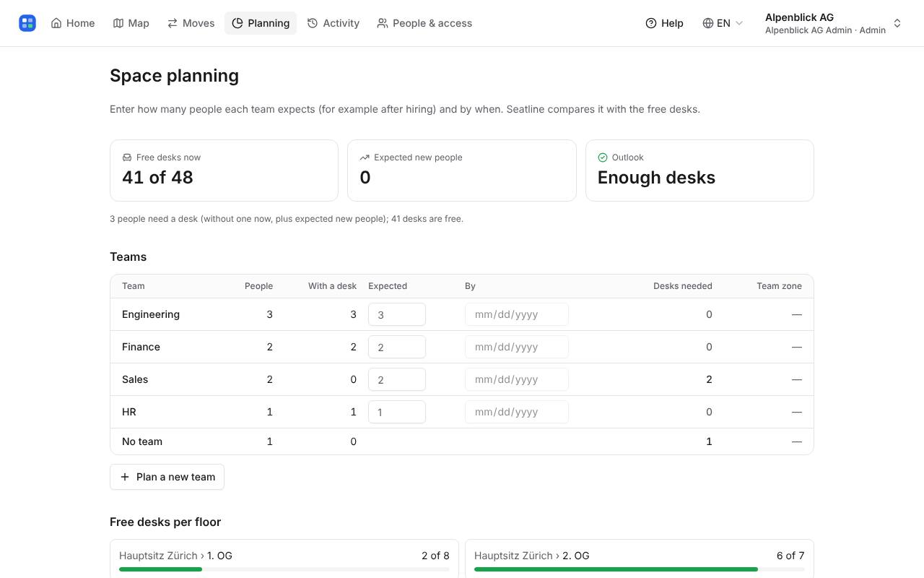Set the By date for Sales
The width and height of the screenshot is (924, 578).
(517, 379)
